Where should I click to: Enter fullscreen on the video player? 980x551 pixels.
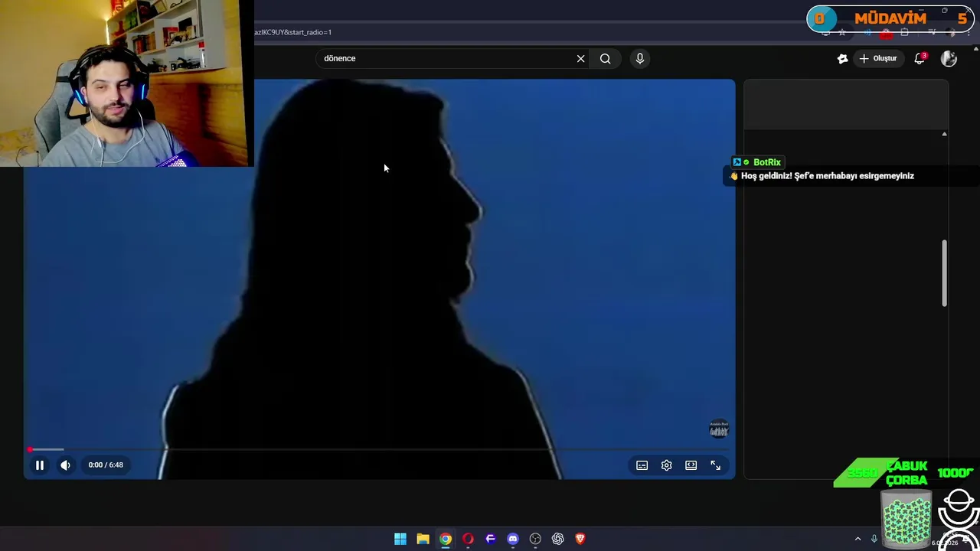(716, 465)
